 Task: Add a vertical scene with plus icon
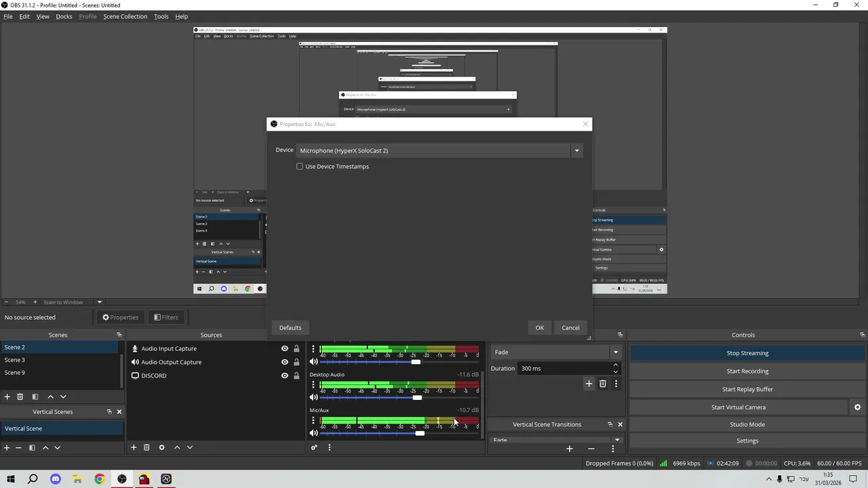[7, 447]
